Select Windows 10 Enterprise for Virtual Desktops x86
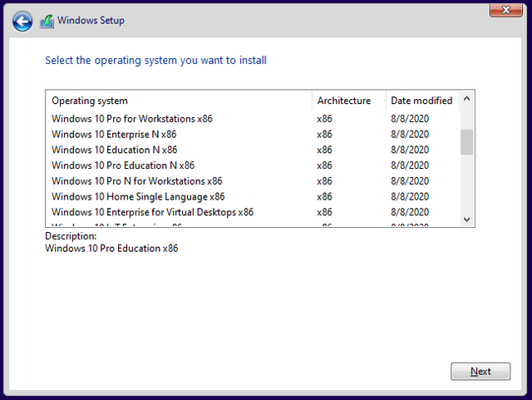Image resolution: width=532 pixels, height=400 pixels. 152,212
